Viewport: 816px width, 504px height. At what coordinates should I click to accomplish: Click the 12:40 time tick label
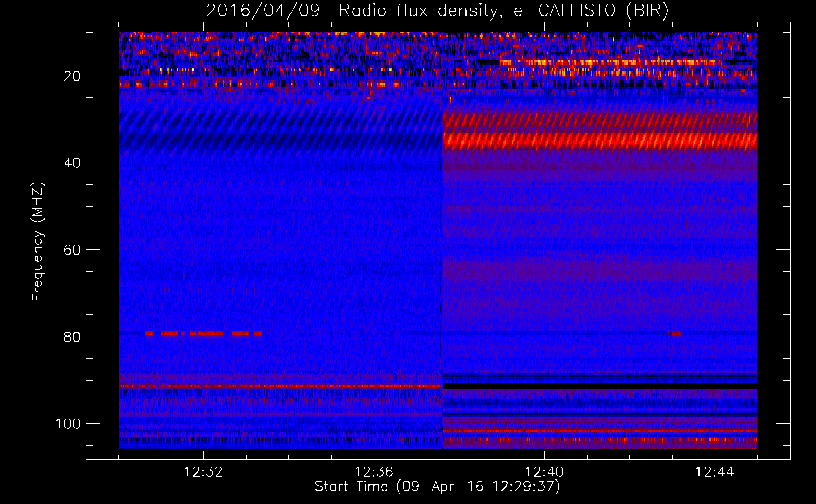click(544, 472)
